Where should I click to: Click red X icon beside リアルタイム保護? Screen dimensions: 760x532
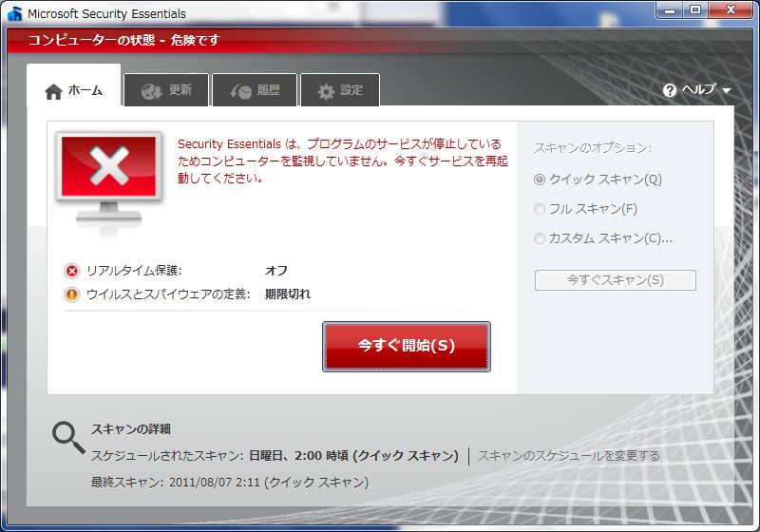pyautogui.click(x=72, y=271)
